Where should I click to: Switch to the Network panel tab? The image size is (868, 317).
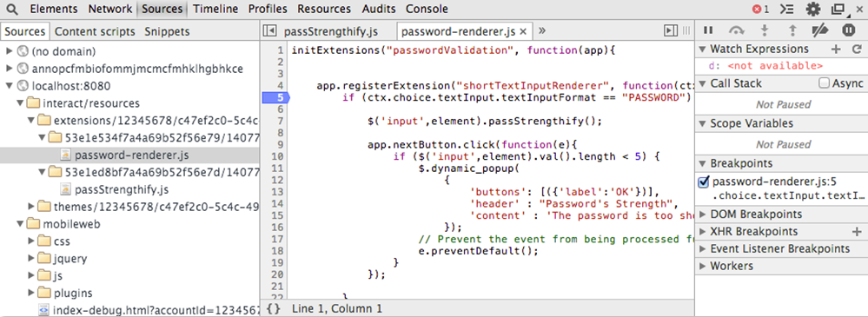pos(110,9)
